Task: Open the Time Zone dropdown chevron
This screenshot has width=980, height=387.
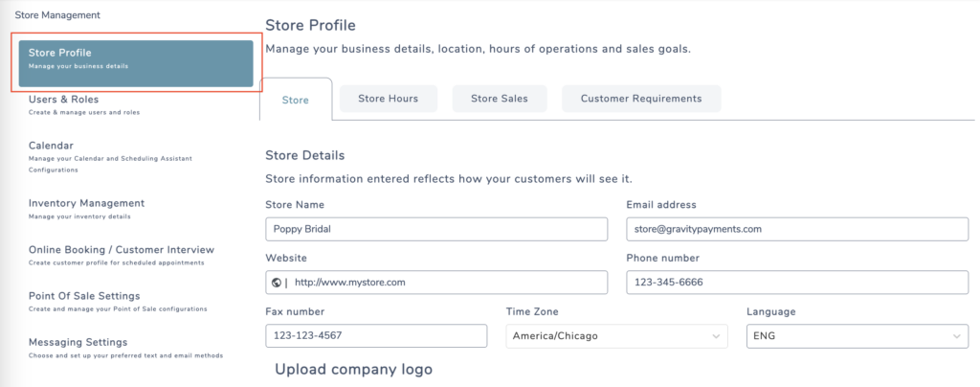Action: 716,336
